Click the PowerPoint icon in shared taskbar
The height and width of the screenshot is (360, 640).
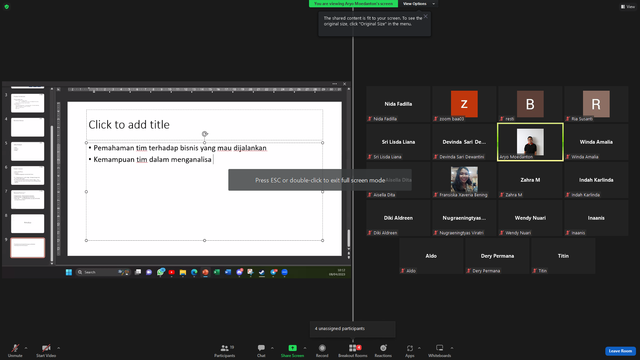point(205,272)
